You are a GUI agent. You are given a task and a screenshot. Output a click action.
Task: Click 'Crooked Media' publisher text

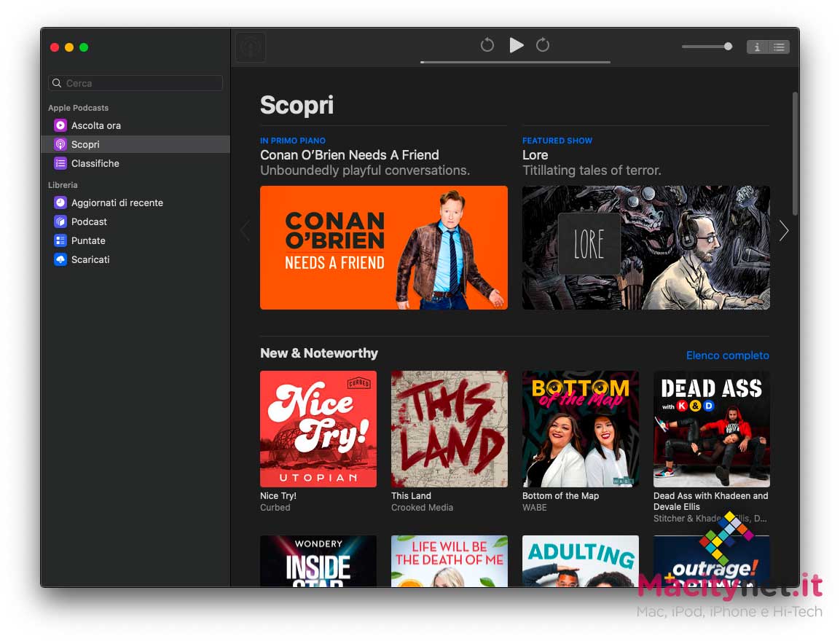tap(422, 507)
